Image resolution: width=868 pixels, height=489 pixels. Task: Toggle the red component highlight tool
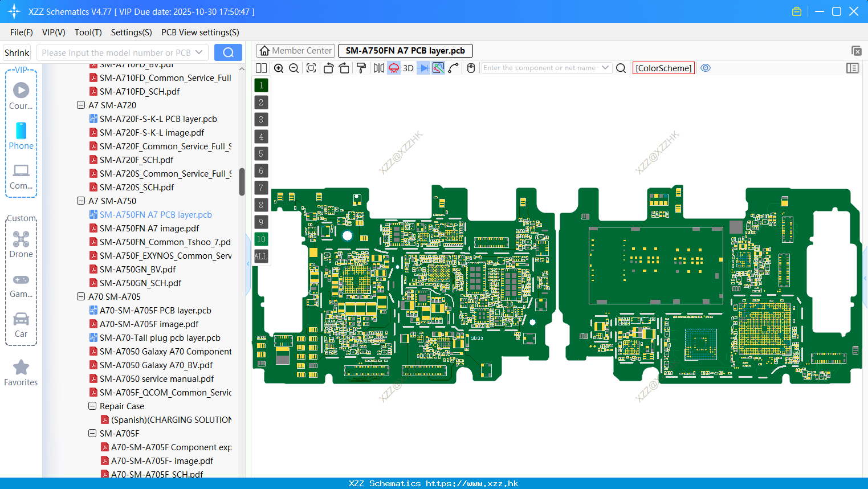(x=394, y=68)
